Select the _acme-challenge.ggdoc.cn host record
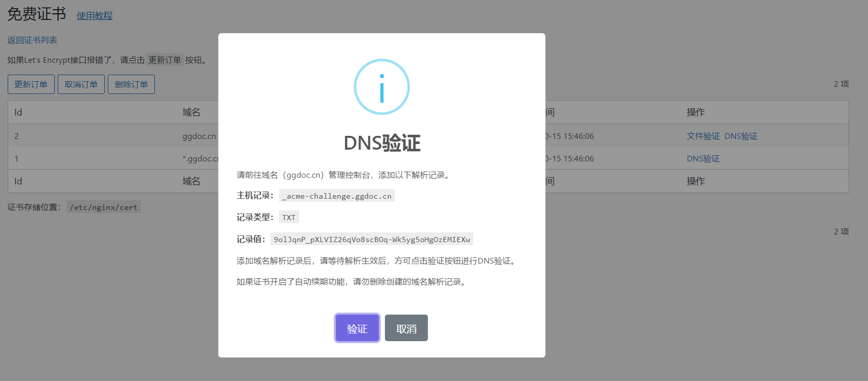This screenshot has width=868, height=381. (337, 196)
